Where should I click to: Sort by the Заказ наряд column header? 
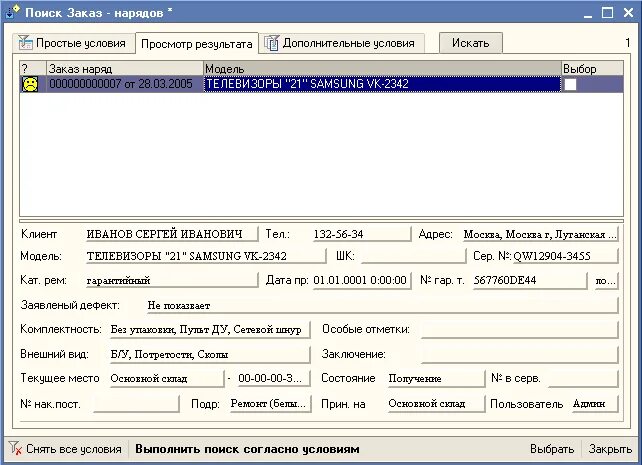[x=125, y=68]
